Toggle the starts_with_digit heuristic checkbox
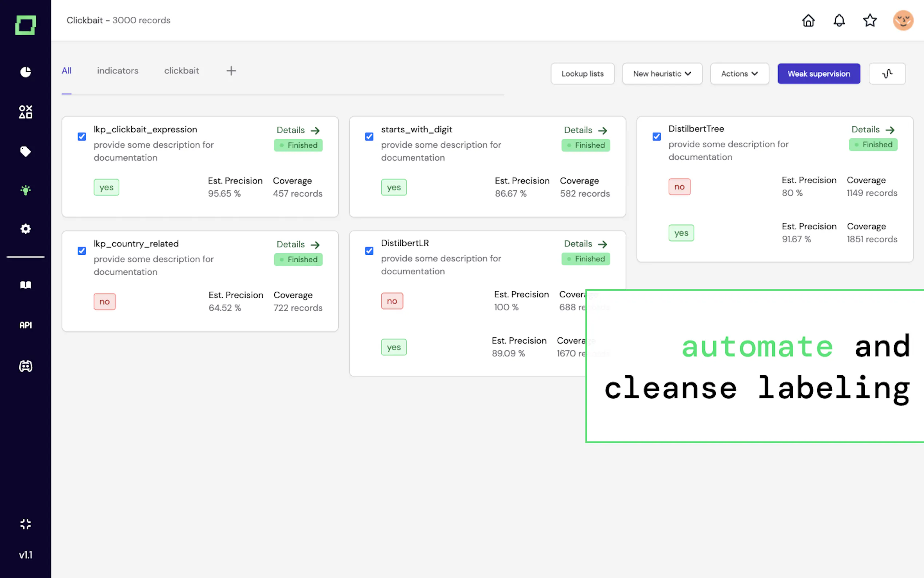The width and height of the screenshot is (924, 578). click(369, 137)
